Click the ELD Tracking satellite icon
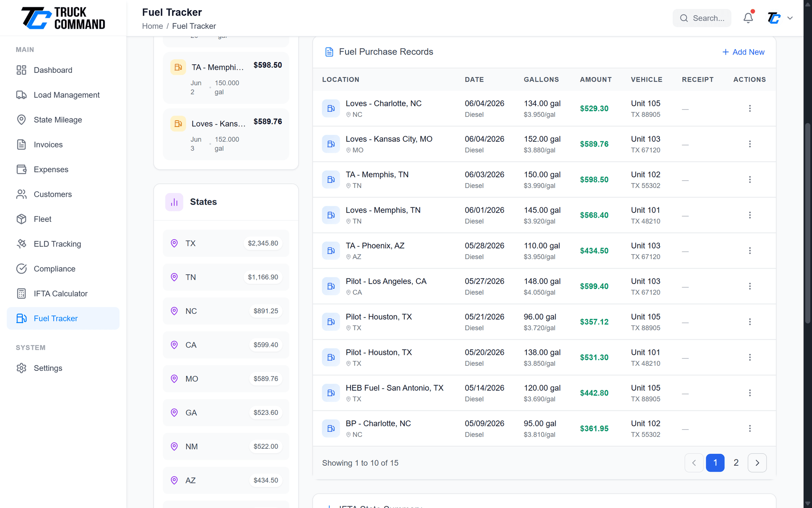This screenshot has height=508, width=812. point(22,244)
